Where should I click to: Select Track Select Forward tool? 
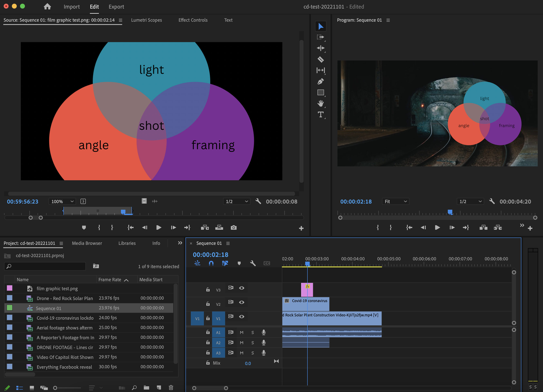(321, 37)
